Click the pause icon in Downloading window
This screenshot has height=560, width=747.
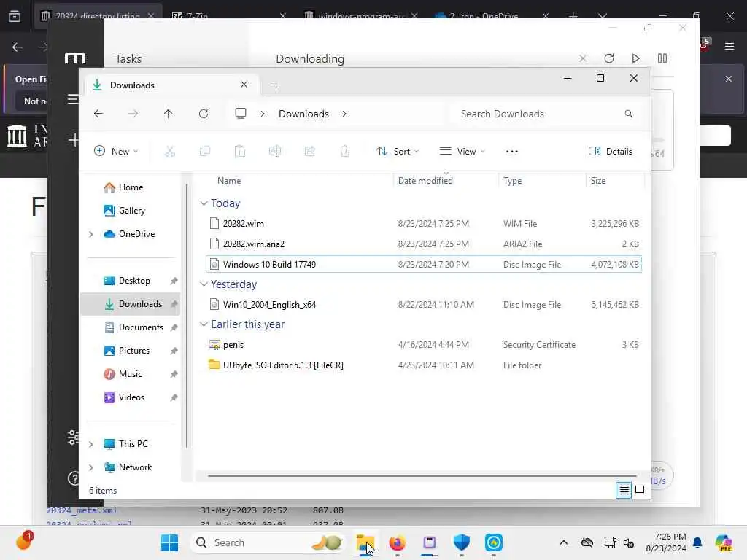(662, 58)
